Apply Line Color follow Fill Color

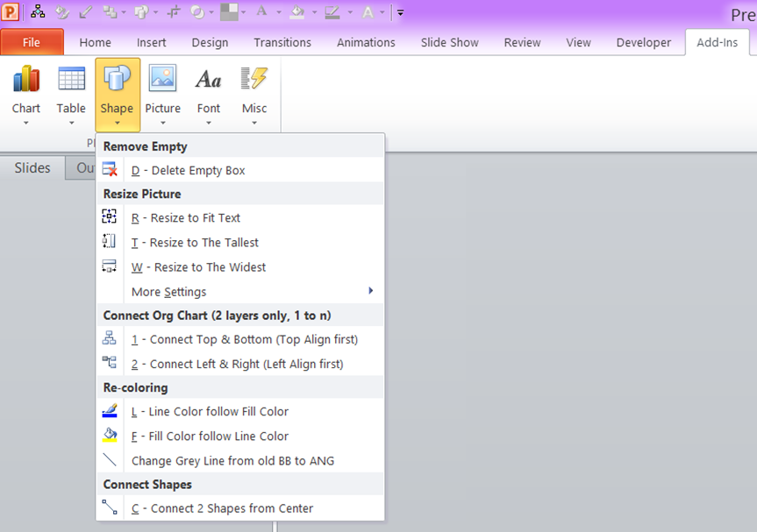coord(210,411)
